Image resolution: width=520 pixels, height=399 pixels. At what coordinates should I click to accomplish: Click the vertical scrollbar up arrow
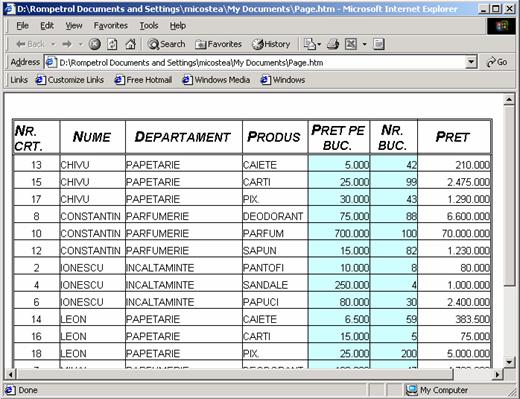(x=509, y=99)
